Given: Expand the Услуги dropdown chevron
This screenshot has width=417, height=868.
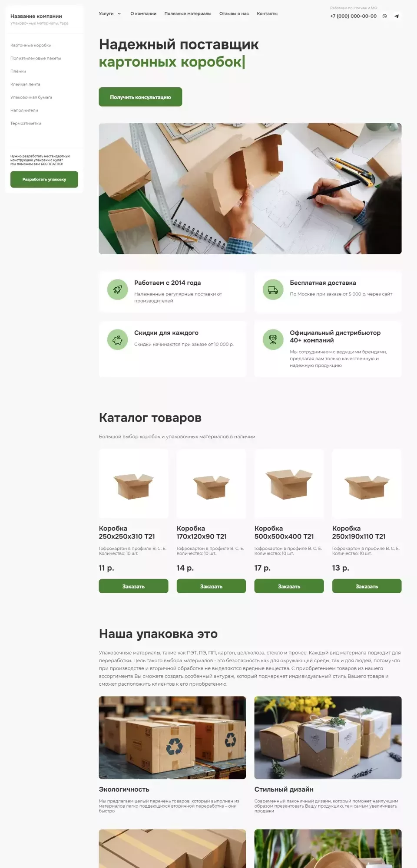Looking at the screenshot, I should pyautogui.click(x=119, y=14).
